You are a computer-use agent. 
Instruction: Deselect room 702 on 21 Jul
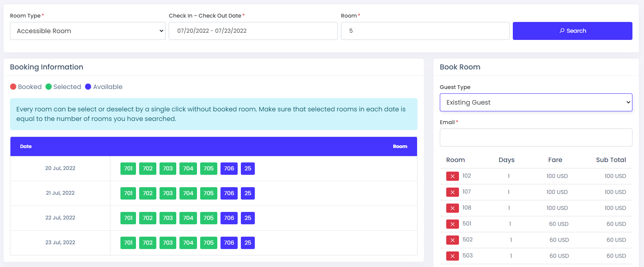(148, 193)
